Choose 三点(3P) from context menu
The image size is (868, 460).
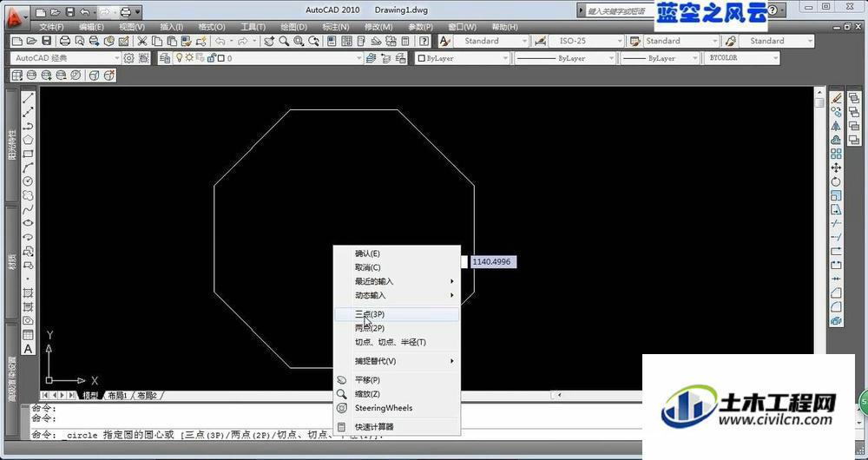(x=398, y=314)
